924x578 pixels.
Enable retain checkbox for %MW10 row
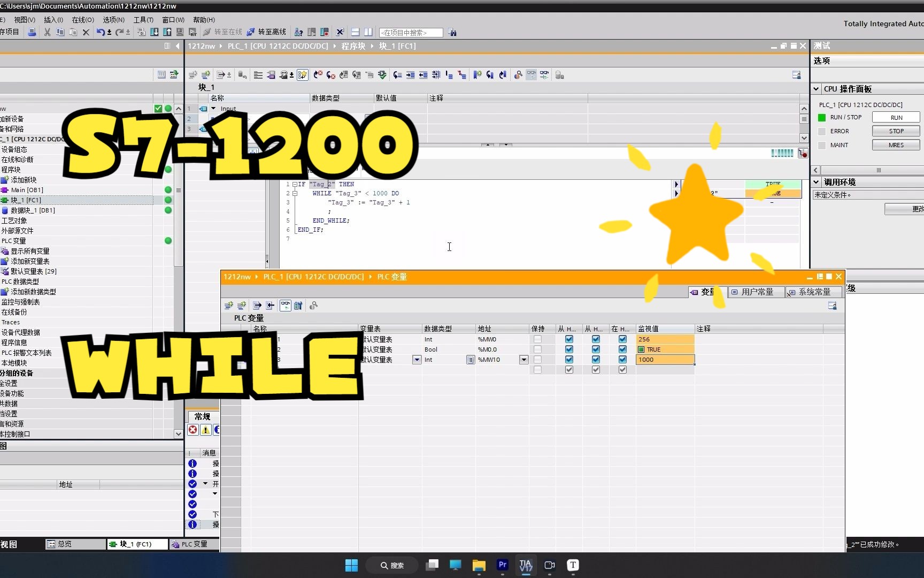537,360
